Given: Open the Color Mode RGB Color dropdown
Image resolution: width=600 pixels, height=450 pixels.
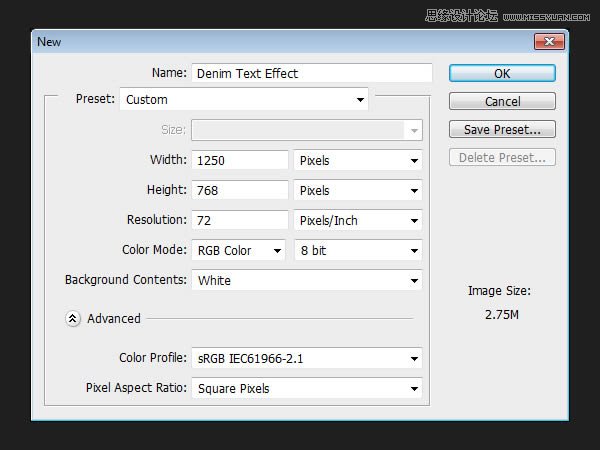Looking at the screenshot, I should click(x=239, y=251).
